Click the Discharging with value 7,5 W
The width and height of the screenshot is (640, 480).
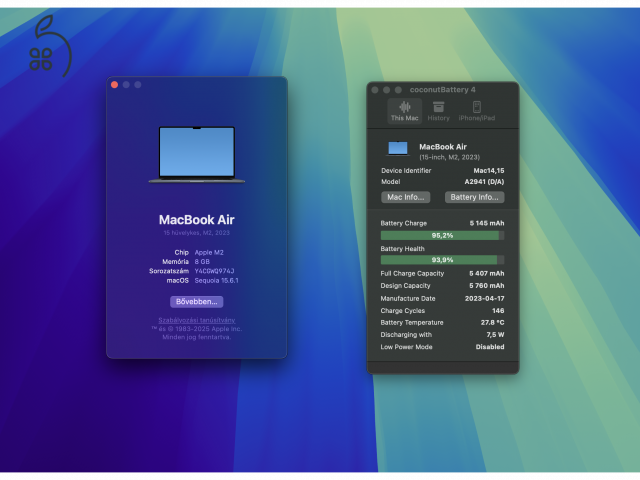[495, 335]
